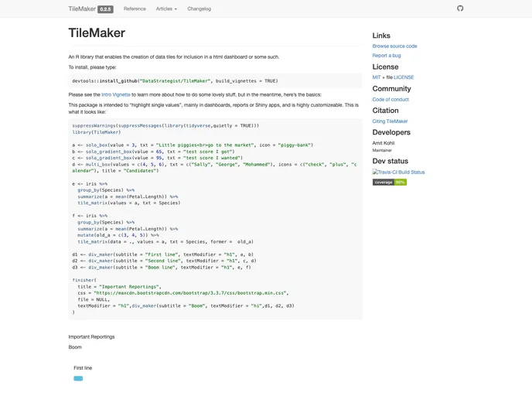Open the MIT license link
Image resolution: width=532 pixels, height=396 pixels.
tap(377, 77)
